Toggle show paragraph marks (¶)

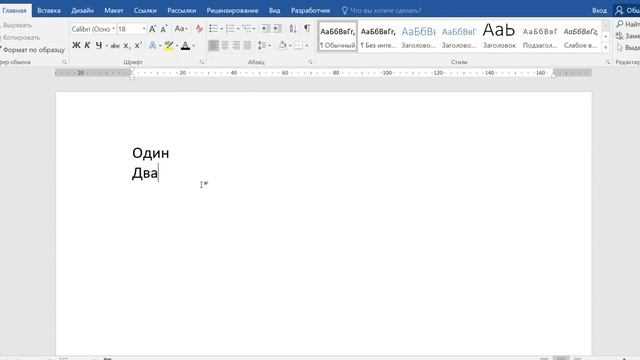[307, 28]
